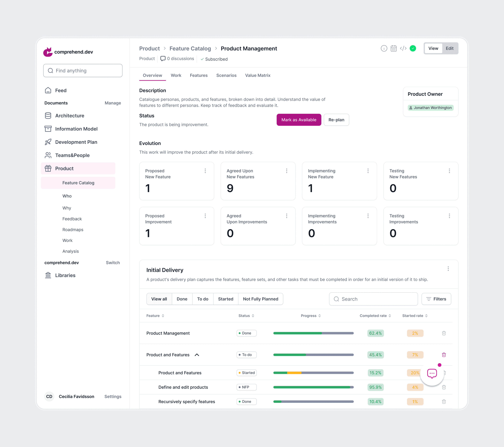
Task: Click the green checkmark status icon
Action: tap(413, 48)
